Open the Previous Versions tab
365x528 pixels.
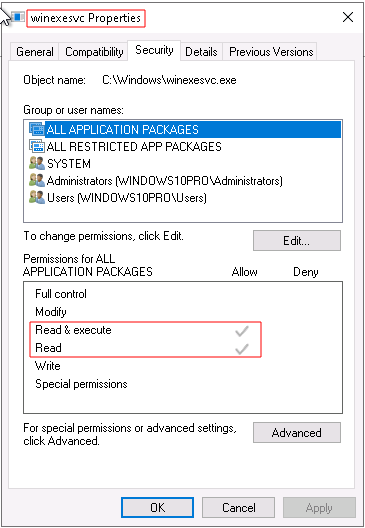tap(271, 52)
